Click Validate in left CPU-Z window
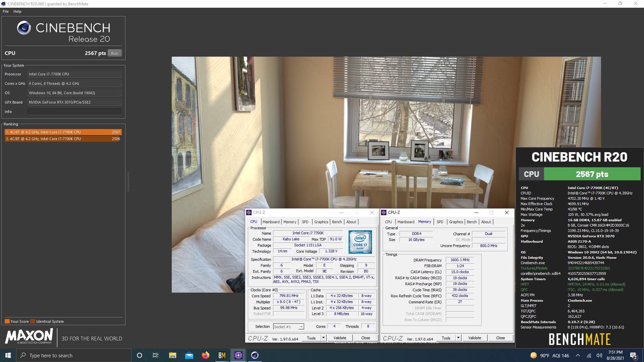Screen dimensions: 644x362 pyautogui.click(x=340, y=338)
